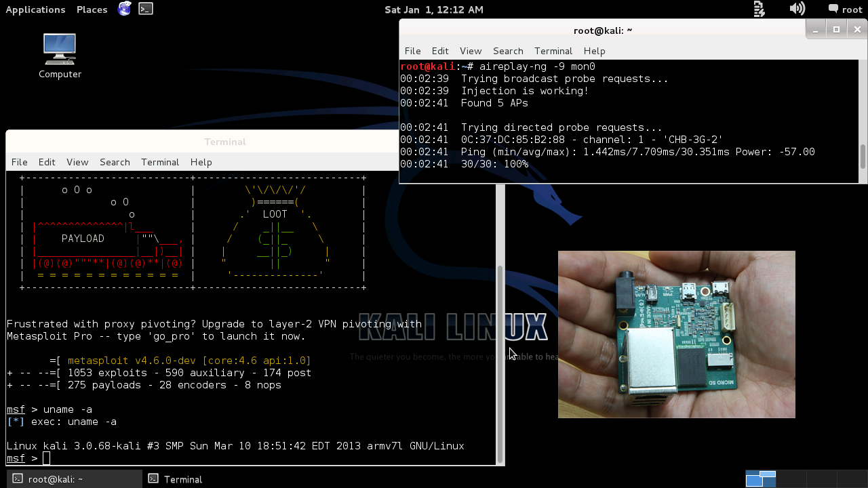This screenshot has width=868, height=488.
Task: Activate the Terminal taskbar button
Action: click(x=176, y=479)
